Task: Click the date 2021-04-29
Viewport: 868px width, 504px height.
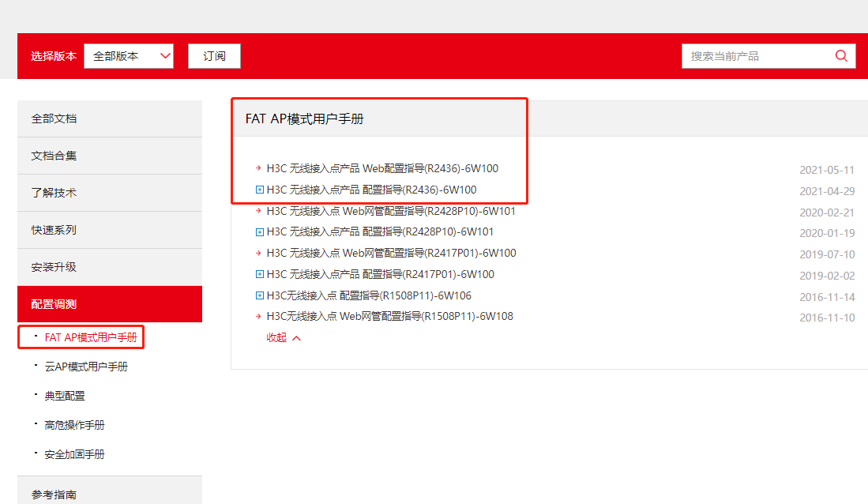Action: point(827,191)
